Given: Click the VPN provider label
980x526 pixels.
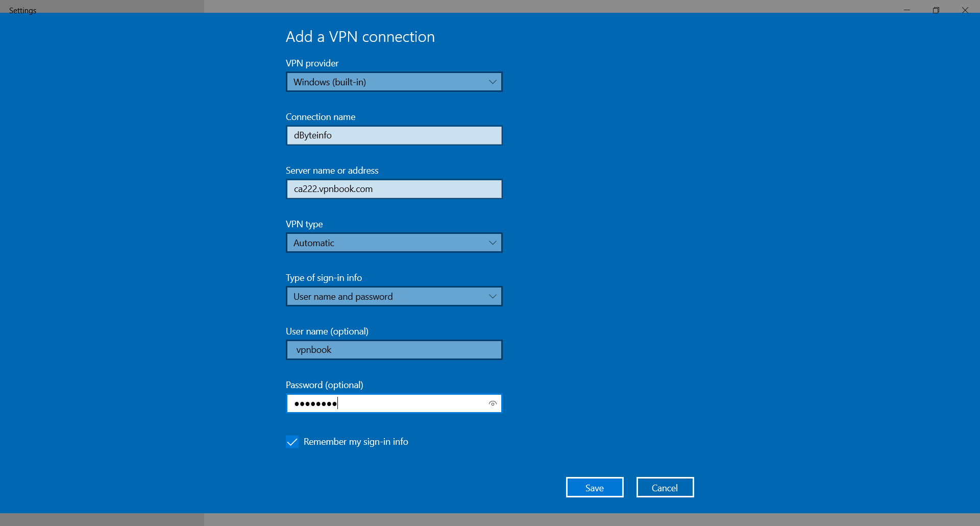Looking at the screenshot, I should (x=312, y=63).
